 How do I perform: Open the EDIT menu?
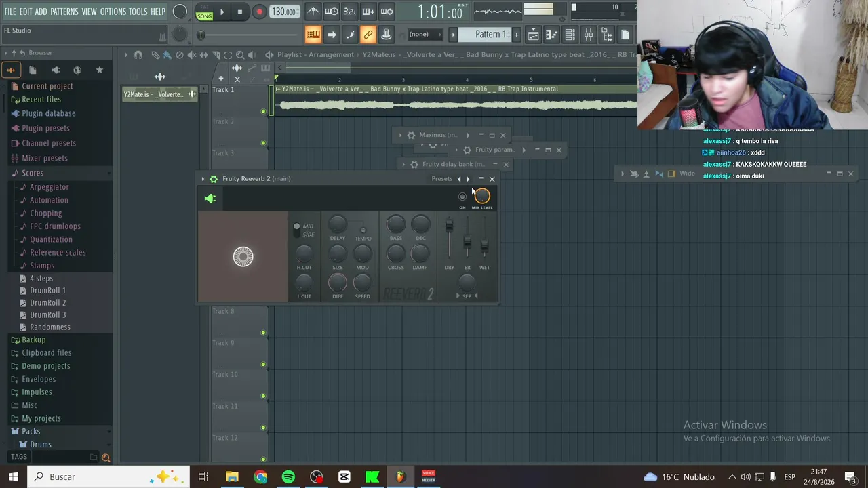coord(26,12)
